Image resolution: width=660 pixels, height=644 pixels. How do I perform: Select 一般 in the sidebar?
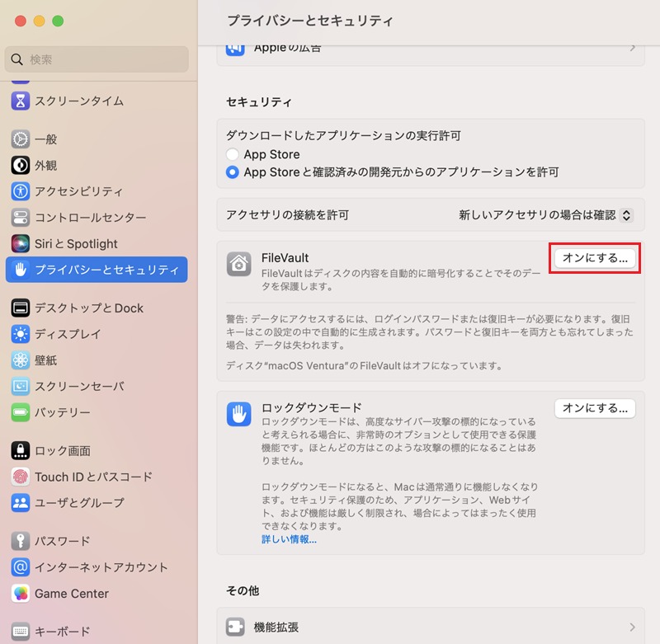(x=46, y=139)
